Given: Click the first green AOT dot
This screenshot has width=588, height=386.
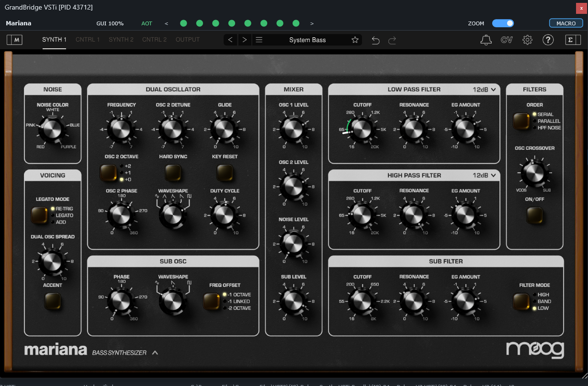Looking at the screenshot, I should [x=183, y=23].
